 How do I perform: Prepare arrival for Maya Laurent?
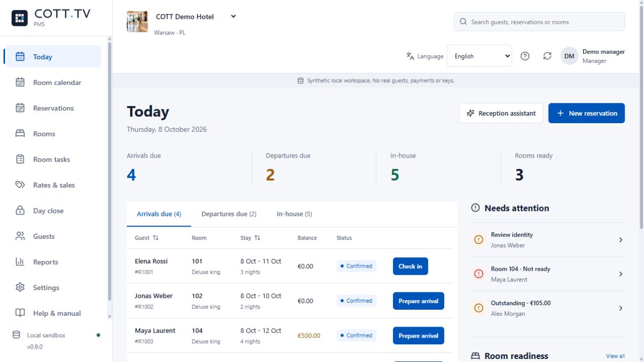[418, 336]
